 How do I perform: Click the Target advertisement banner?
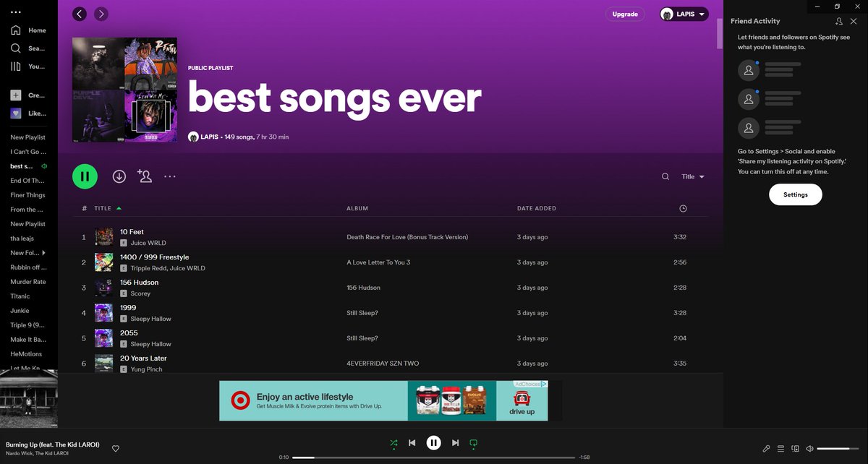point(383,400)
